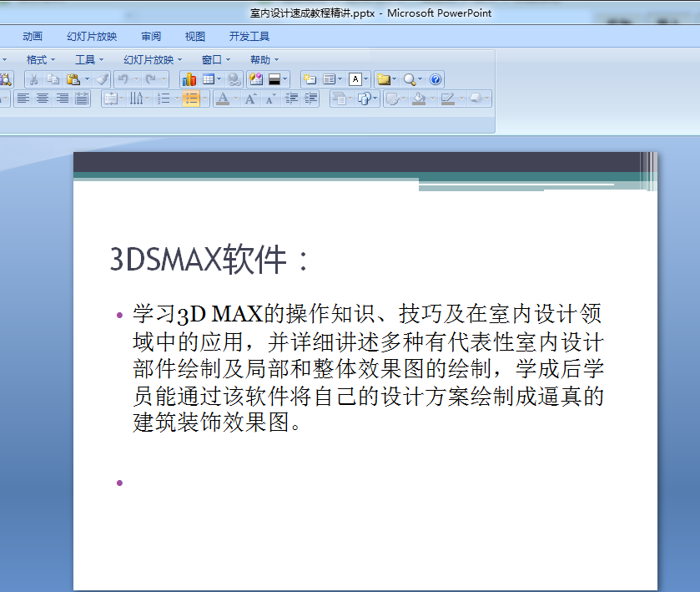700x592 pixels.
Task: Click the text direction icon
Action: (136, 99)
